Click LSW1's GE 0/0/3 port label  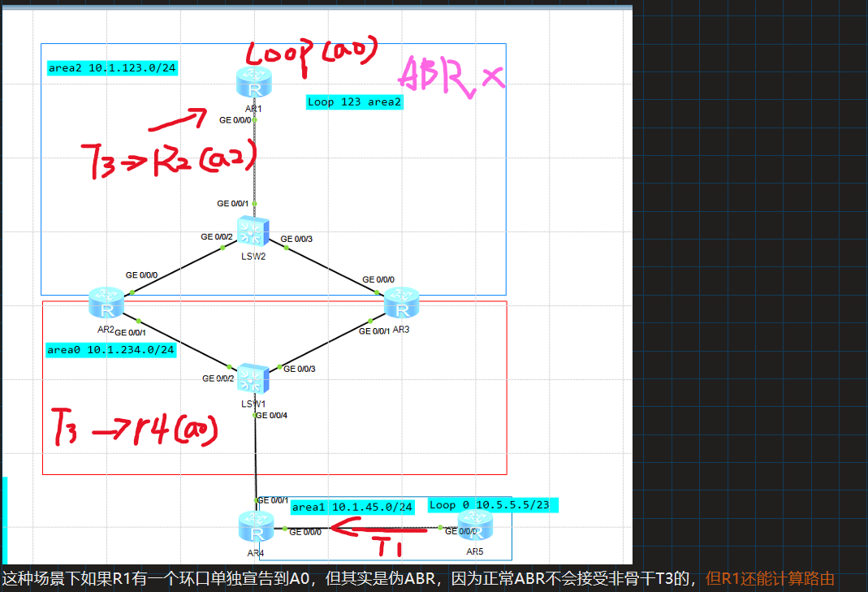tap(300, 369)
